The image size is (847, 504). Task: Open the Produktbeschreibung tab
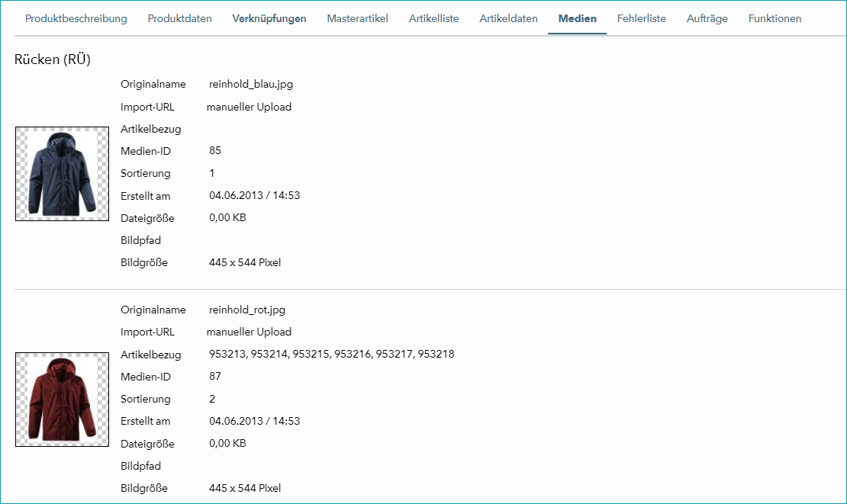(x=76, y=18)
